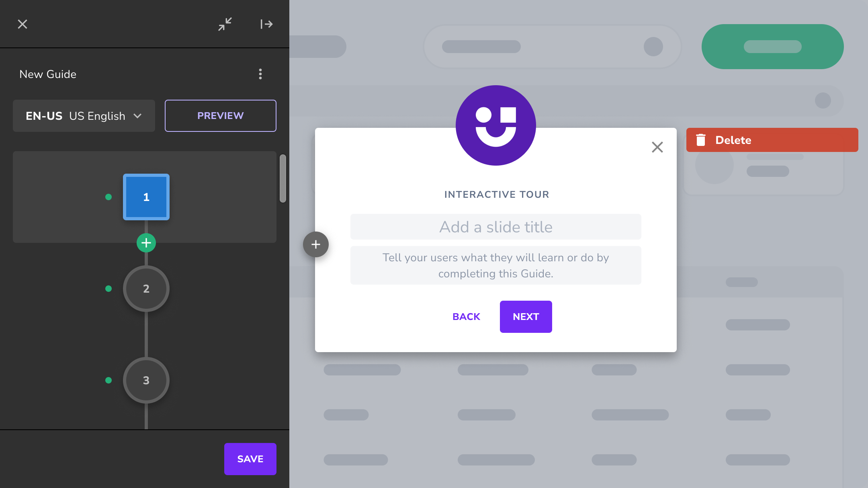The image size is (868, 488).
Task: Click the gray plus beside the tour card
Action: click(316, 244)
